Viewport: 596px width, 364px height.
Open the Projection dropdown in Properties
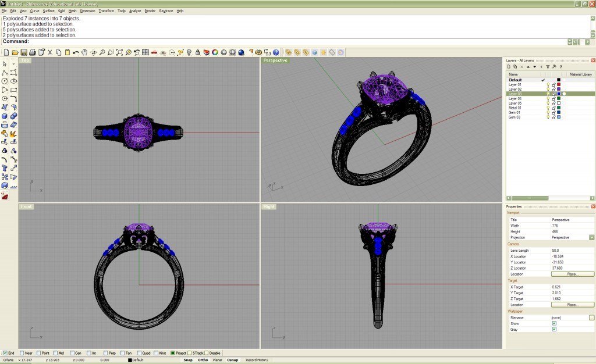pyautogui.click(x=591, y=237)
